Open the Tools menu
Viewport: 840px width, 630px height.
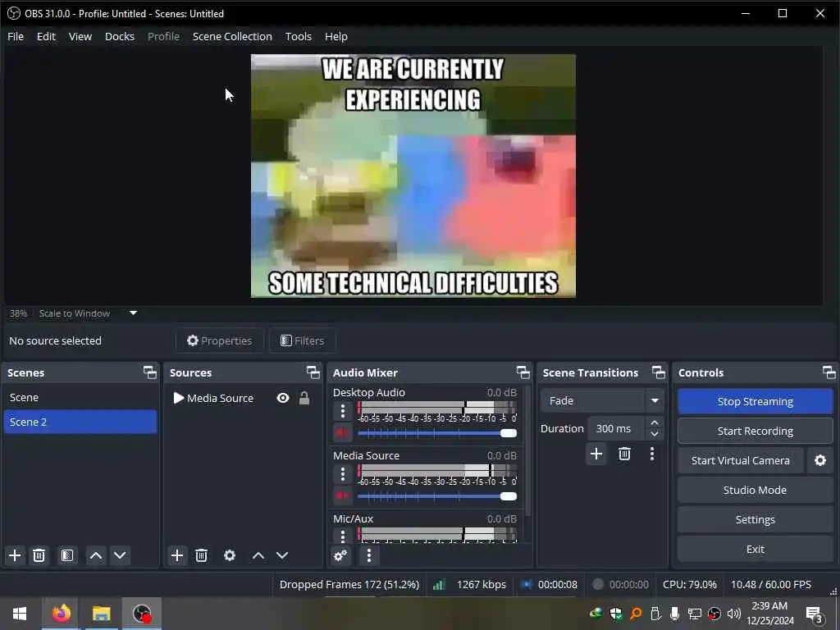[x=299, y=36]
